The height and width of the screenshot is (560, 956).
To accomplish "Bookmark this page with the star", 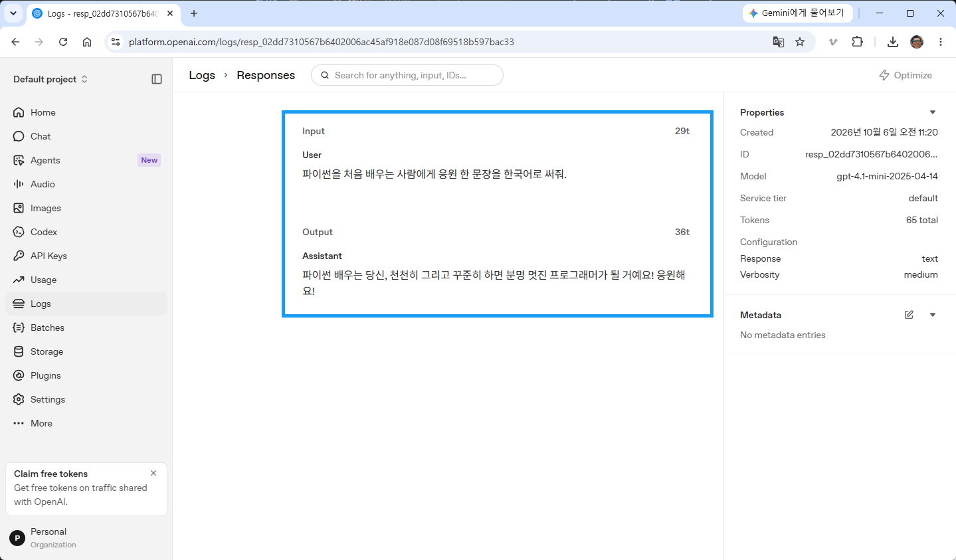I will pos(800,42).
